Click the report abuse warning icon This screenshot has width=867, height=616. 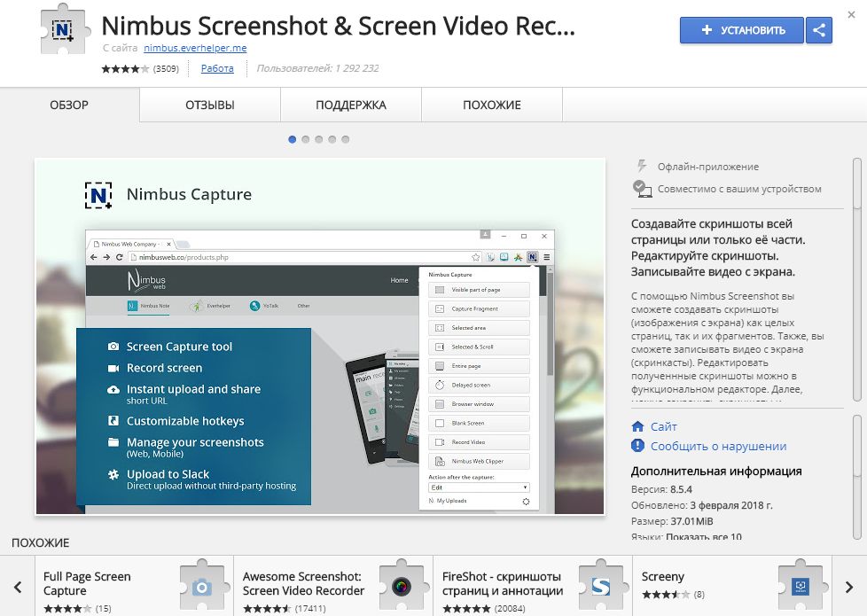pos(637,446)
